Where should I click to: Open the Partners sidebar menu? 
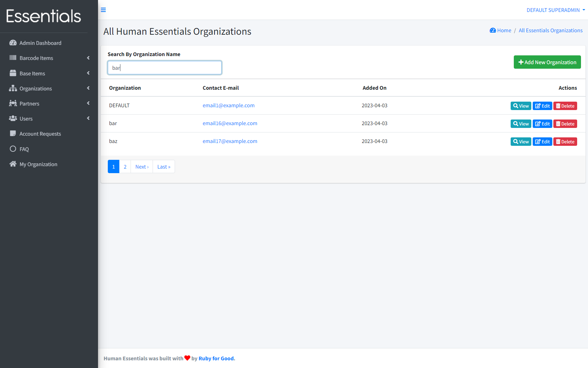(x=49, y=103)
